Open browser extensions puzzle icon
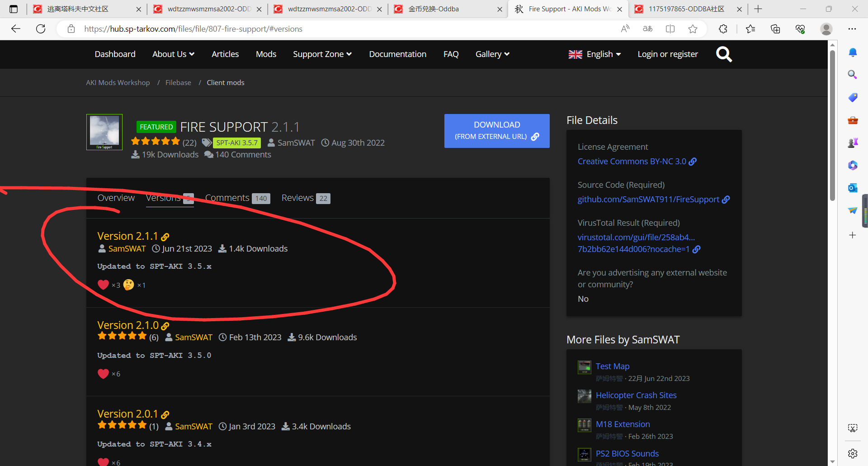868x466 pixels. click(723, 29)
